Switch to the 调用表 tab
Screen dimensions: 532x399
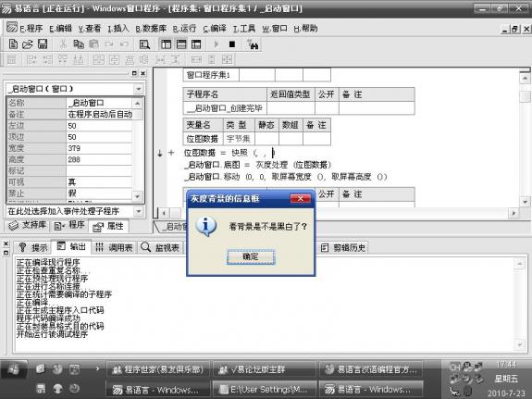click(x=114, y=247)
